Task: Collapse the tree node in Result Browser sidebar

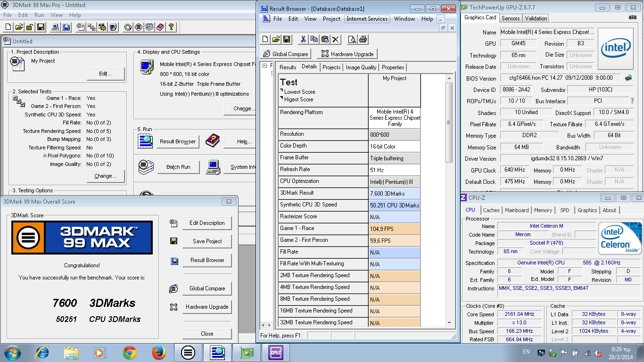Action: pos(264,66)
